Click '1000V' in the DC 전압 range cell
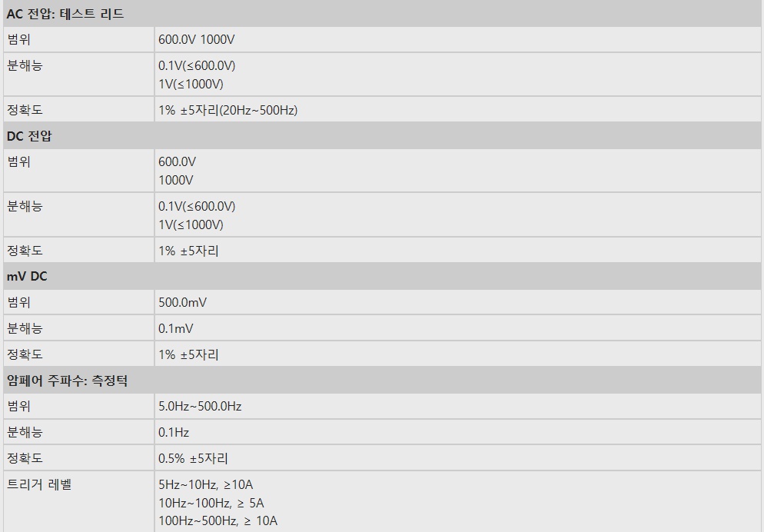Screen dimensions: 764x532 pyautogui.click(x=176, y=180)
